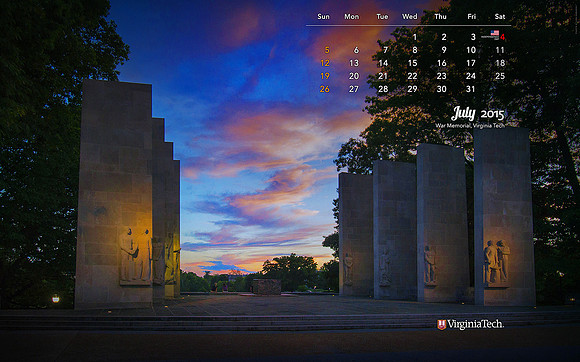The height and width of the screenshot is (362, 580).
Task: Click the 'Sun' column header
Action: point(323,17)
